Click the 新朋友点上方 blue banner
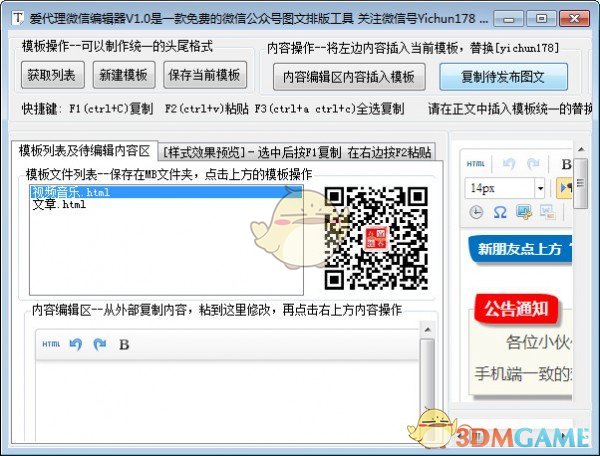The width and height of the screenshot is (600, 456). [x=520, y=249]
